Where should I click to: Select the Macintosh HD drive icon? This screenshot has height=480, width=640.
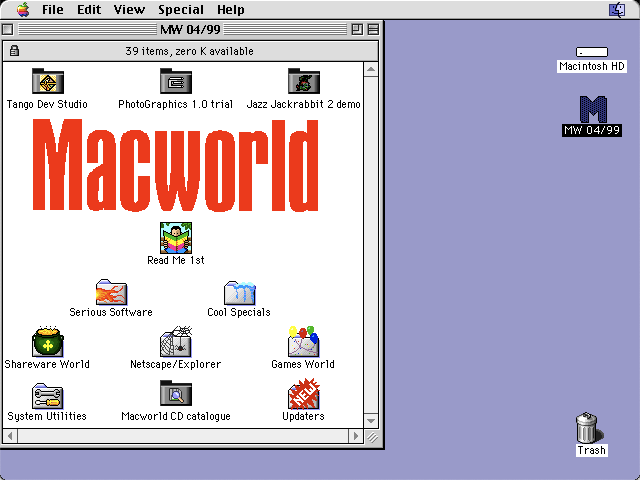(592, 52)
